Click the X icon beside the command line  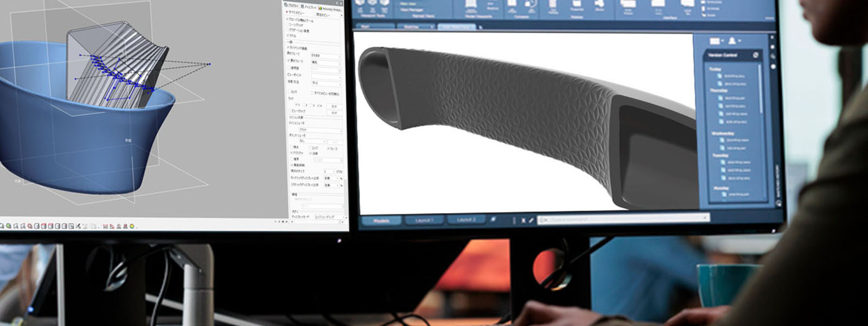point(523,220)
